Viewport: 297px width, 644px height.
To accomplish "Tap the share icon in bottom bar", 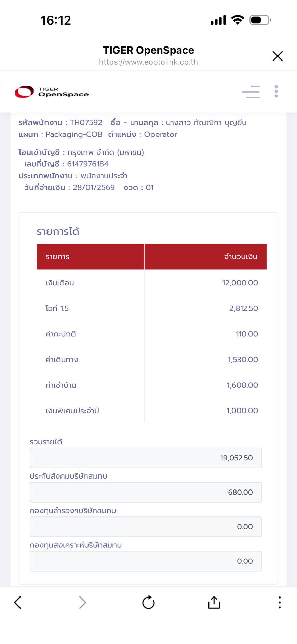I will (214, 602).
